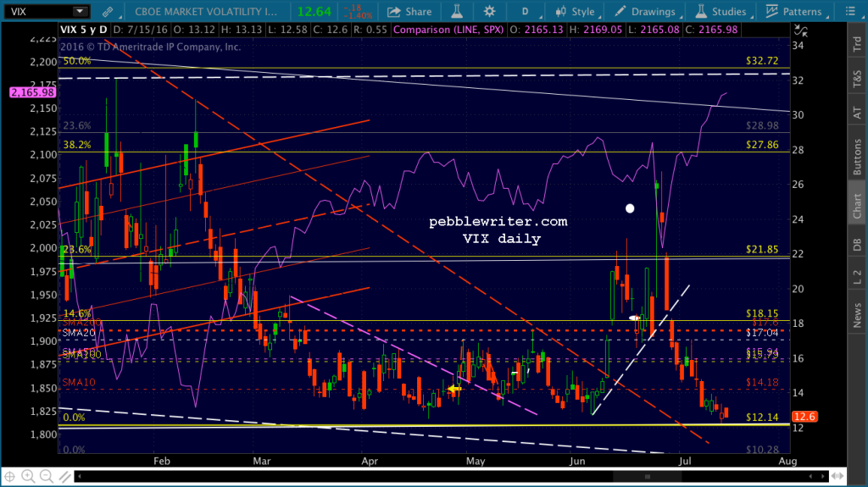
Task: Click the zoom out magnifier icon
Action: tap(47, 476)
